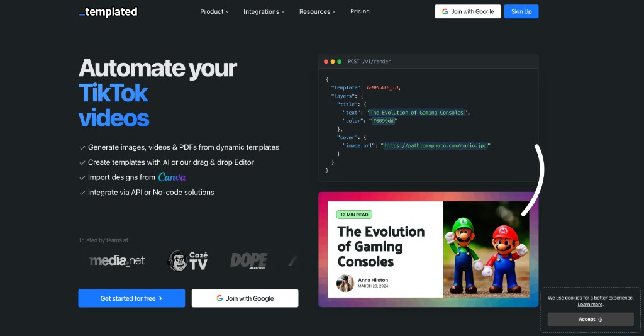Click the templated logo in header
Image resolution: width=644 pixels, height=336 pixels.
pos(108,11)
